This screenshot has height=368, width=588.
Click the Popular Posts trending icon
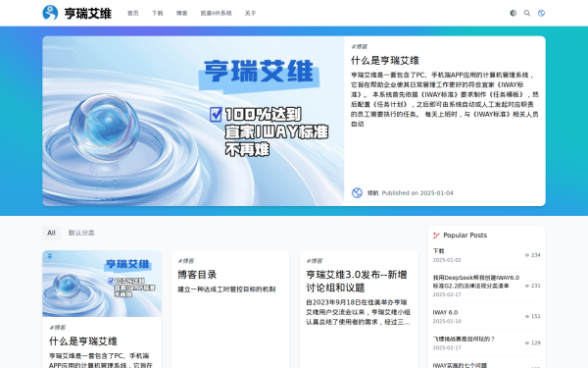[x=436, y=236]
